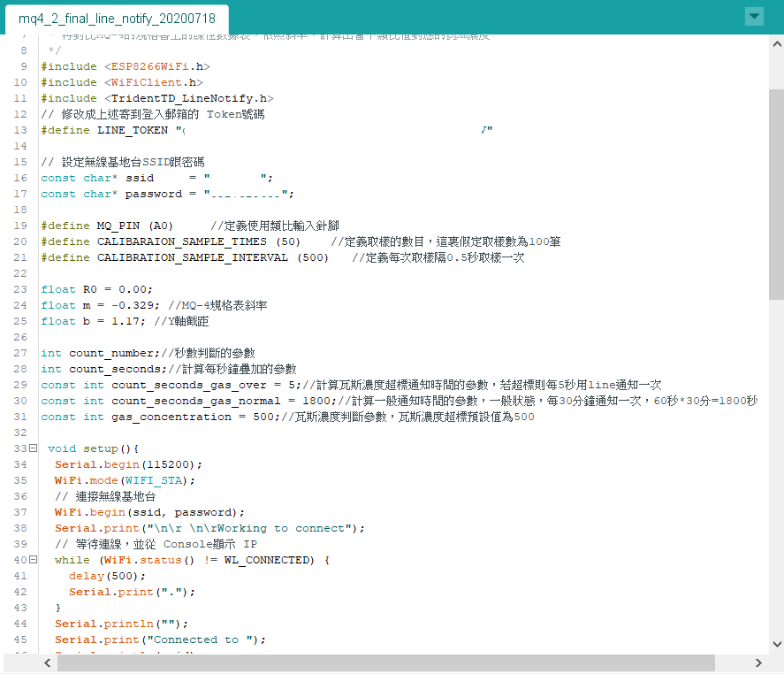Screen dimensions: 784x674
Task: Click the int count_seconds declaration
Action: tap(169, 369)
